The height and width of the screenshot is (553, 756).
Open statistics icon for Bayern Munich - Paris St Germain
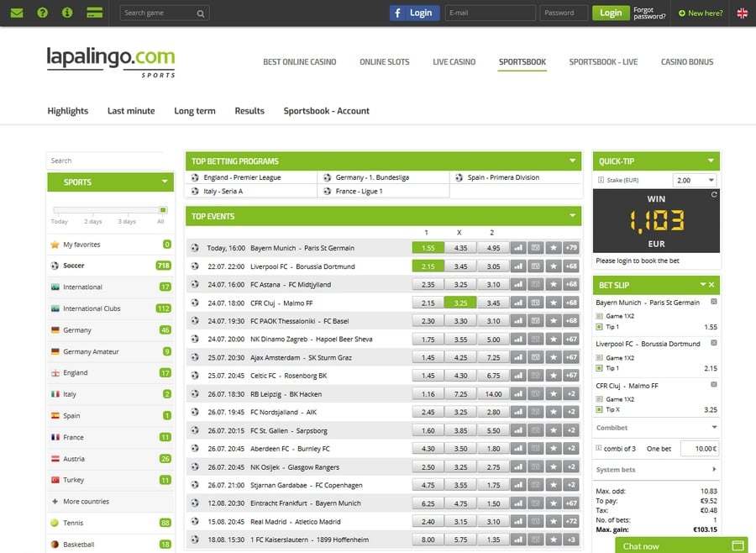click(x=518, y=248)
